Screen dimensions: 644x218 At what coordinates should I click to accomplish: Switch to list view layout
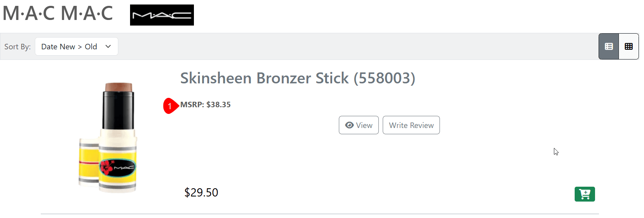[x=609, y=47]
